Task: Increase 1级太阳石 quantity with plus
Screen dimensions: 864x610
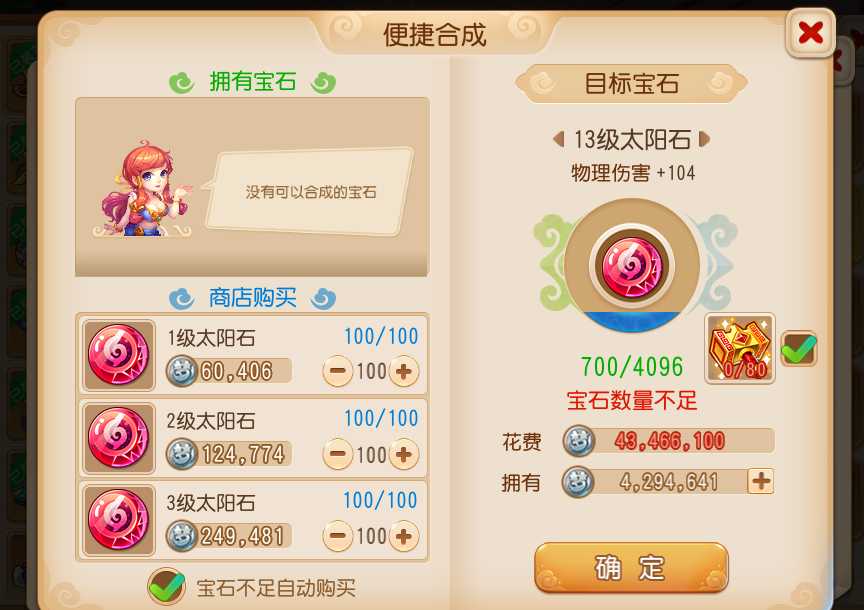Action: click(x=404, y=371)
